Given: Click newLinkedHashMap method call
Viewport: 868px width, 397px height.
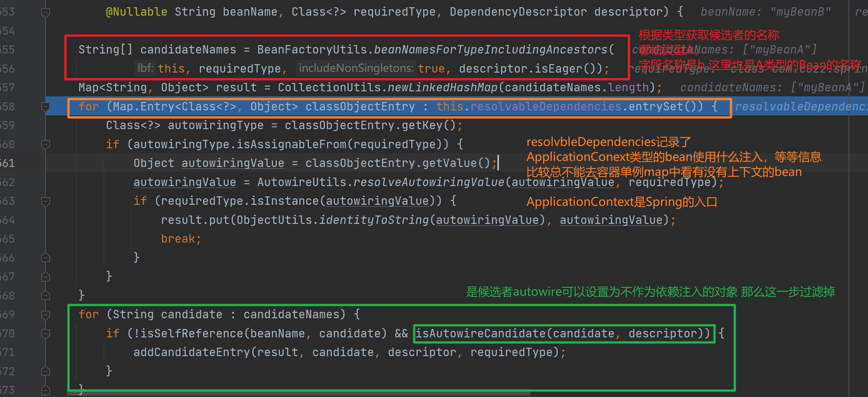Looking at the screenshot, I should (x=443, y=88).
